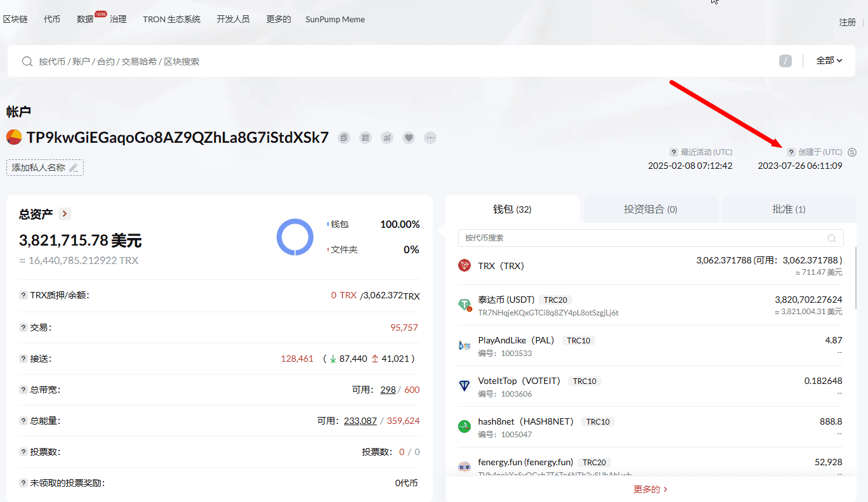Open the 全部 search filter dropdown
Screen dimensions: 868x502
829,61
